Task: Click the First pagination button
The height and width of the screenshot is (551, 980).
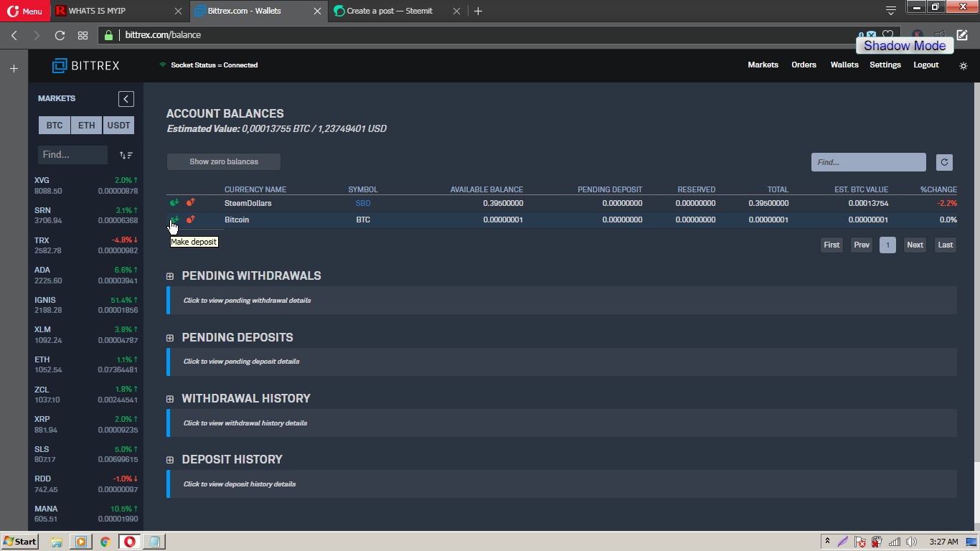Action: [831, 245]
